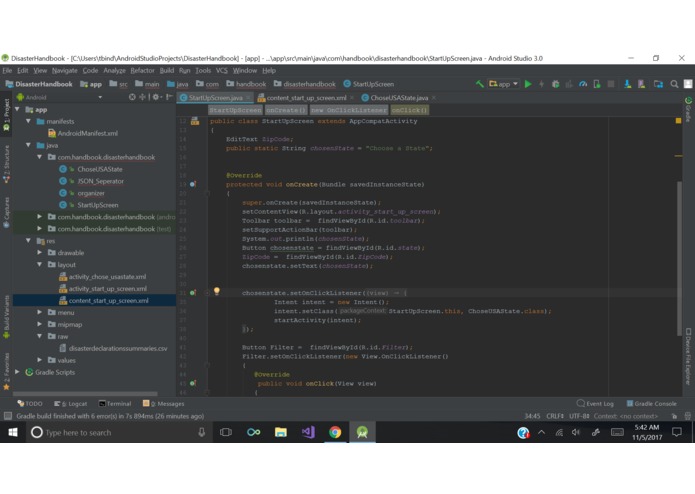Collapse the manifests folder
The image size is (695, 494).
[29, 121]
